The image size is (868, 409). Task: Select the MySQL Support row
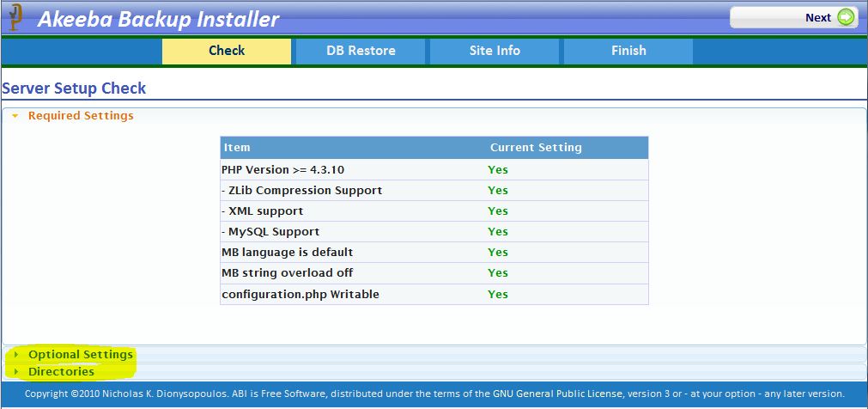[x=434, y=232]
